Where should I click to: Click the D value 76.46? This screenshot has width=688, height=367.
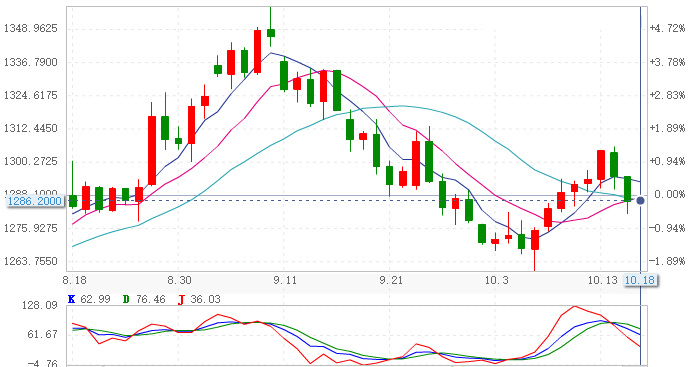150,299
